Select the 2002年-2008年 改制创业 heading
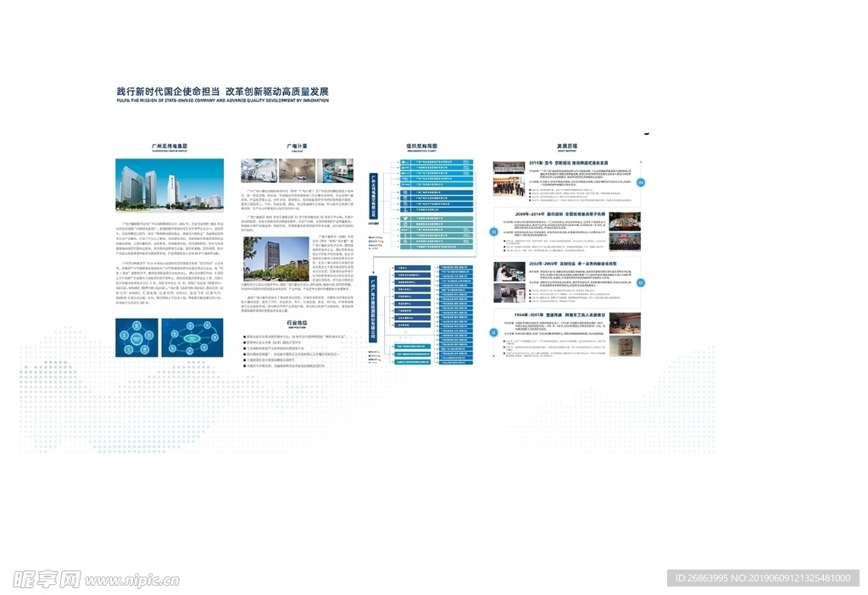 573,264
